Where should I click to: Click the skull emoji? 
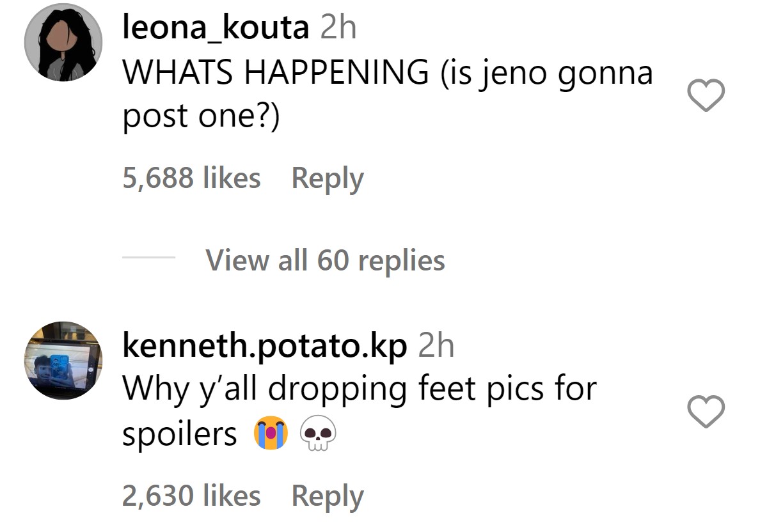[317, 435]
